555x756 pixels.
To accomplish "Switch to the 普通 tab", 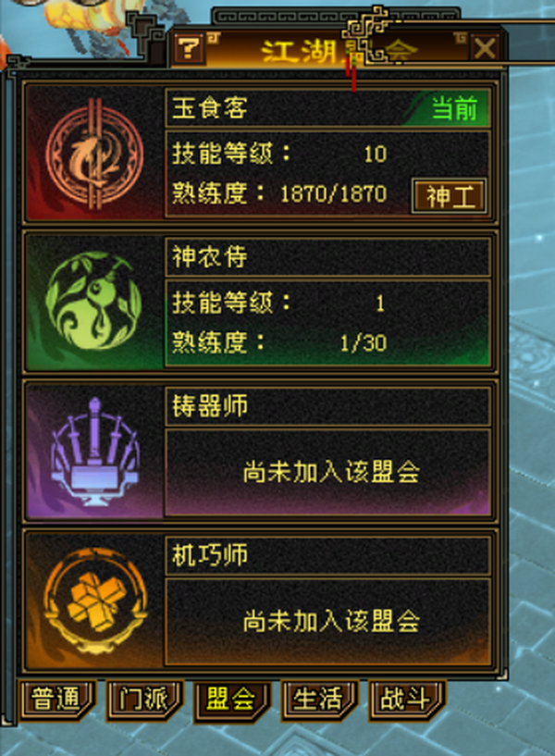I will (x=55, y=699).
